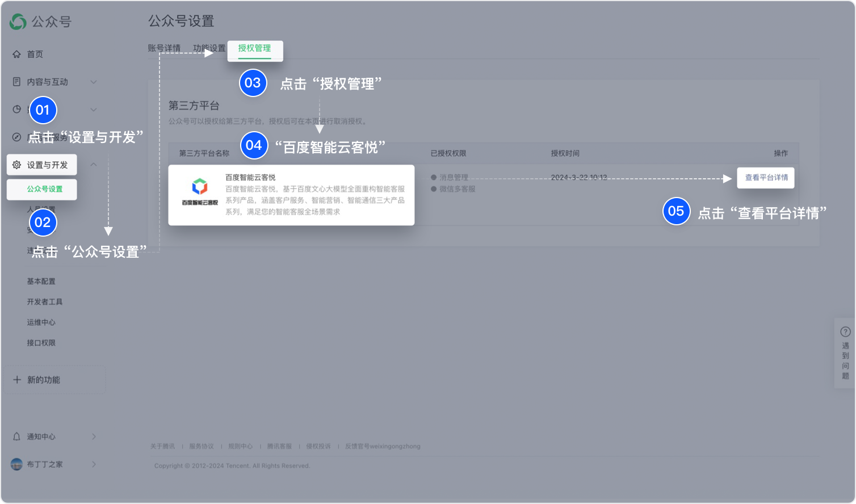Image resolution: width=856 pixels, height=504 pixels.
Task: Click the 侵权投诉 footer link
Action: 318,447
